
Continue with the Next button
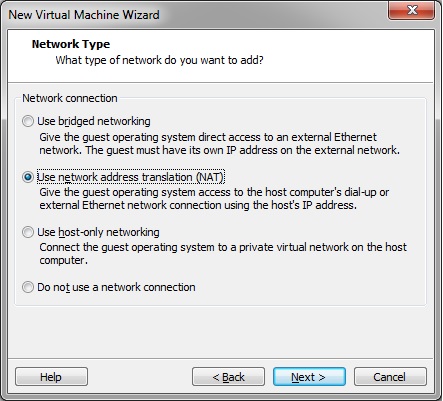coord(309,377)
